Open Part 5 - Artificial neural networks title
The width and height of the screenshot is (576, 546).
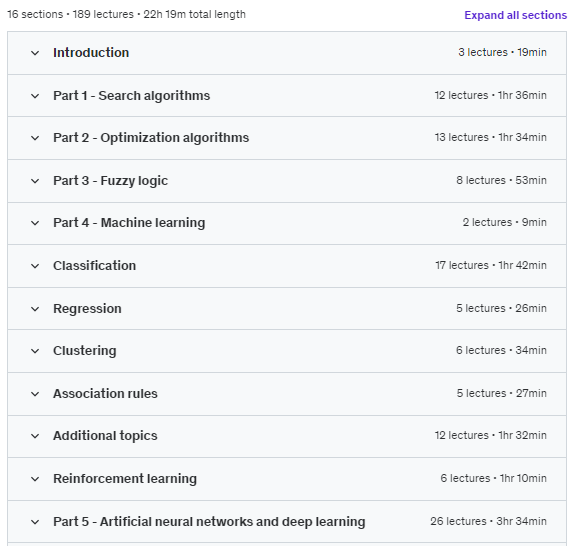pyautogui.click(x=209, y=521)
